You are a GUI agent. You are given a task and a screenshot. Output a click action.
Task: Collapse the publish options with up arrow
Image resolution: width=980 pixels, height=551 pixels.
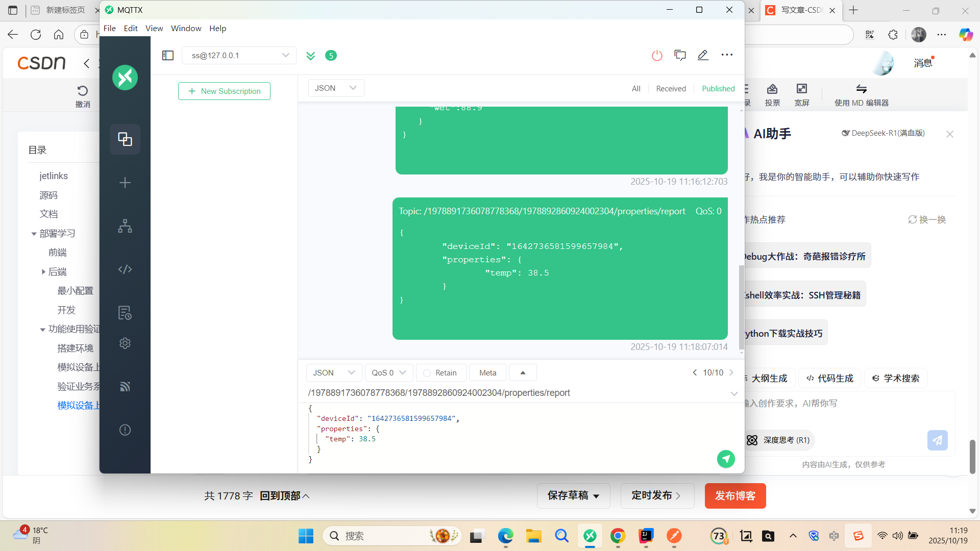[523, 373]
